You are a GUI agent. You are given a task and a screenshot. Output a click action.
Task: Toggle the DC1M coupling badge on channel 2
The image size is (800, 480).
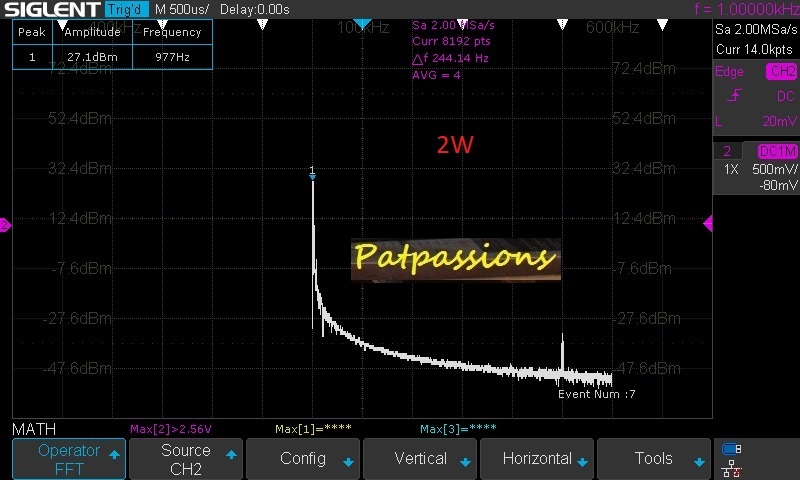(x=777, y=151)
